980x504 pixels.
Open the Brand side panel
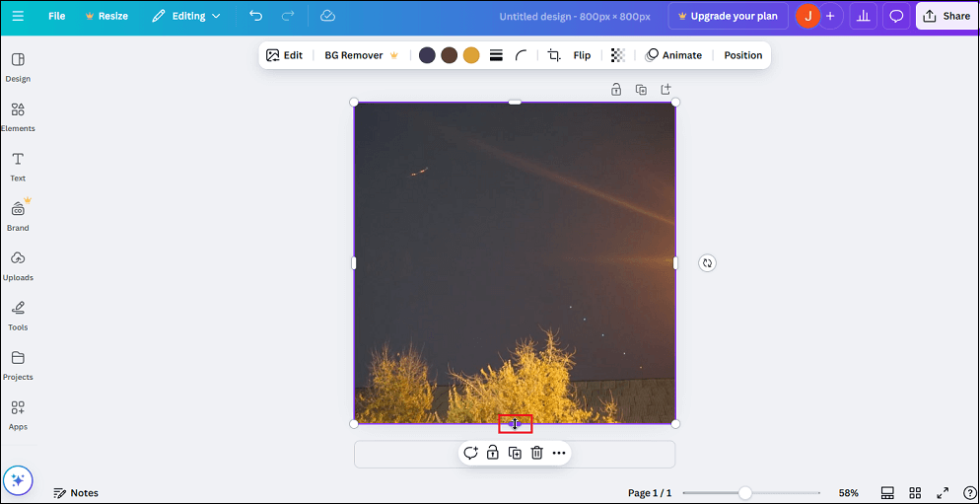click(18, 216)
